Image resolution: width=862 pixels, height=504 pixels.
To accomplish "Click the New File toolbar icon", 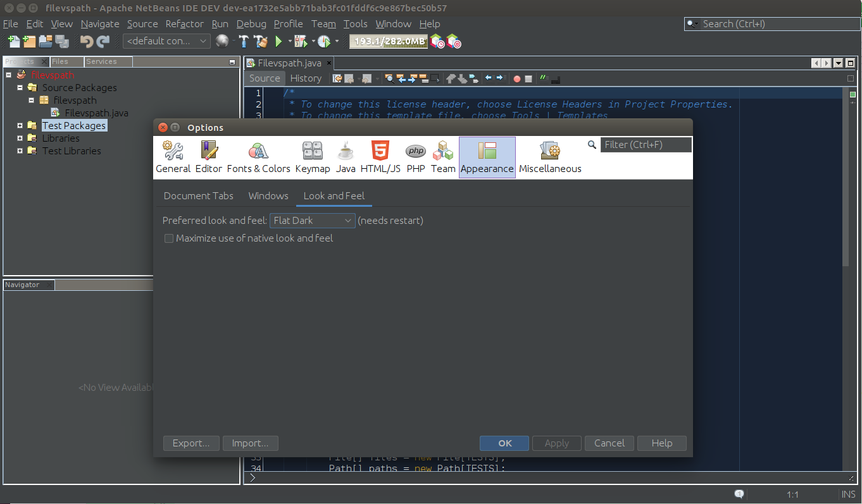I will (14, 42).
